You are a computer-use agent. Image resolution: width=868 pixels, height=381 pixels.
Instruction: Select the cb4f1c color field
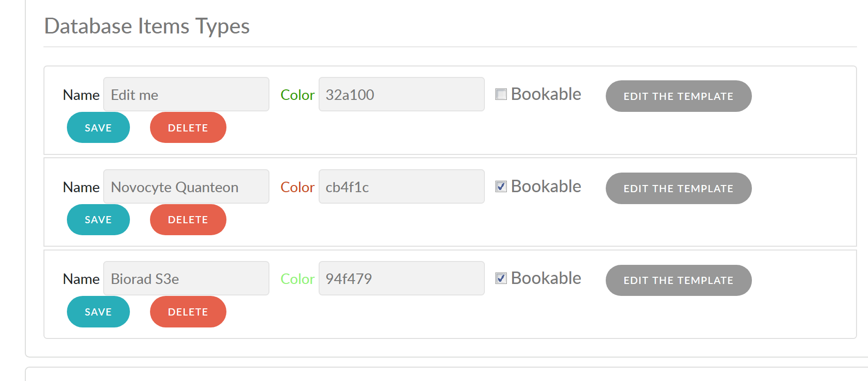[x=401, y=186]
